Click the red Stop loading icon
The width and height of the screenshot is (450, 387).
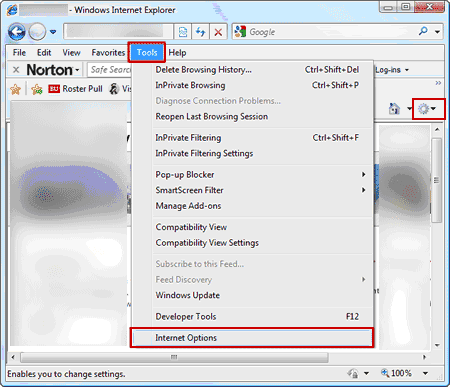click(218, 32)
